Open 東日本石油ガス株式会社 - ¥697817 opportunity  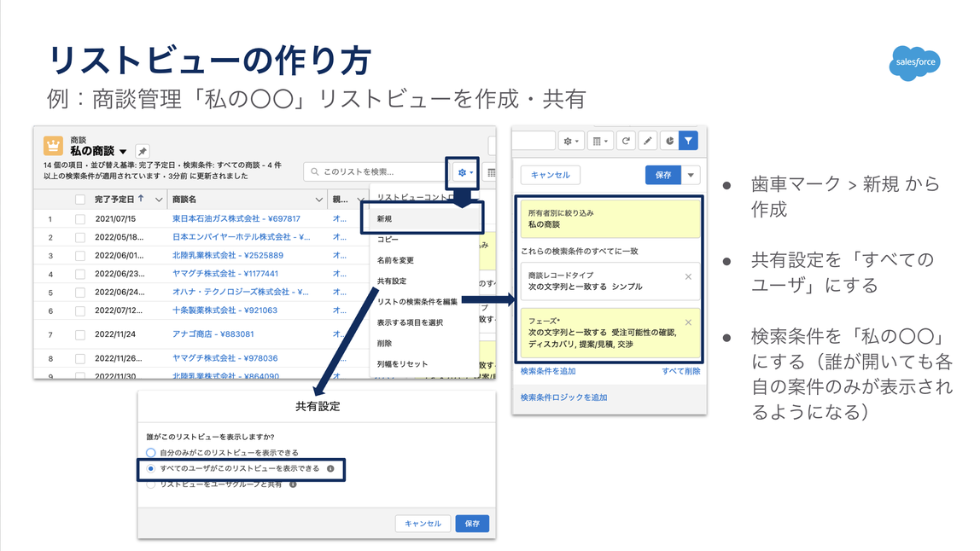pos(236,218)
